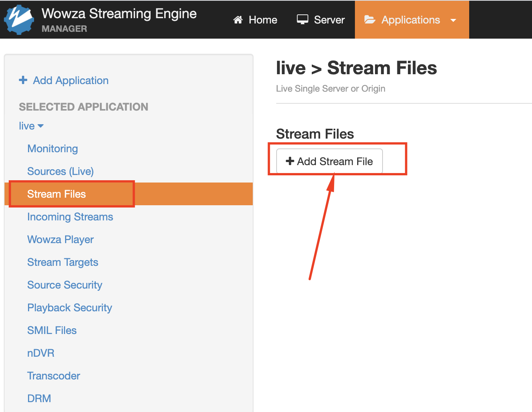Click the Add Stream File button
The height and width of the screenshot is (412, 532).
pos(329,161)
